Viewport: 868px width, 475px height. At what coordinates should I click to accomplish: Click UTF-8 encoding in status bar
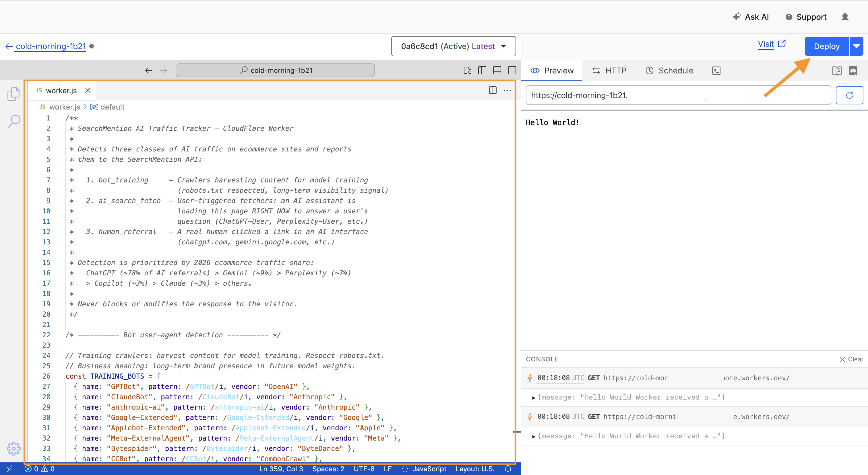pos(364,469)
